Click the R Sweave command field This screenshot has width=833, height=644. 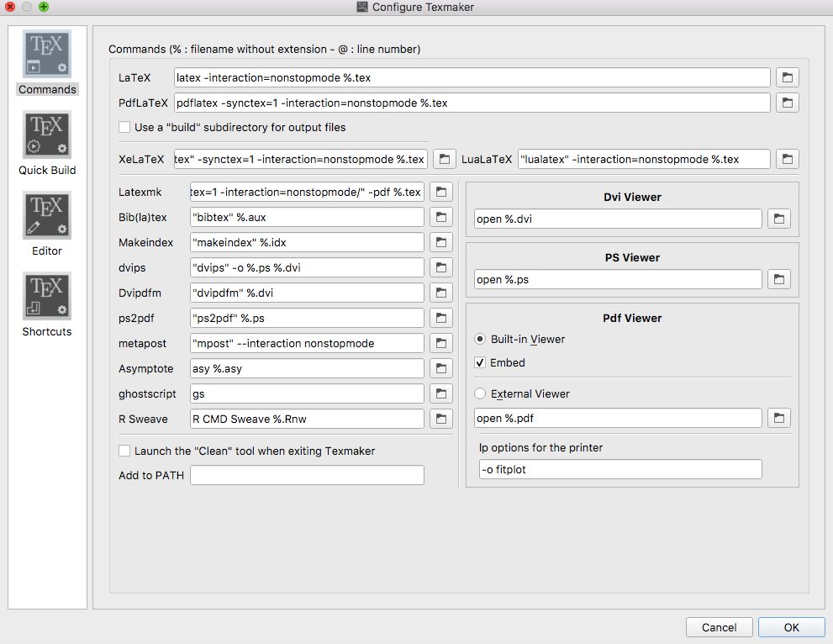coord(307,419)
